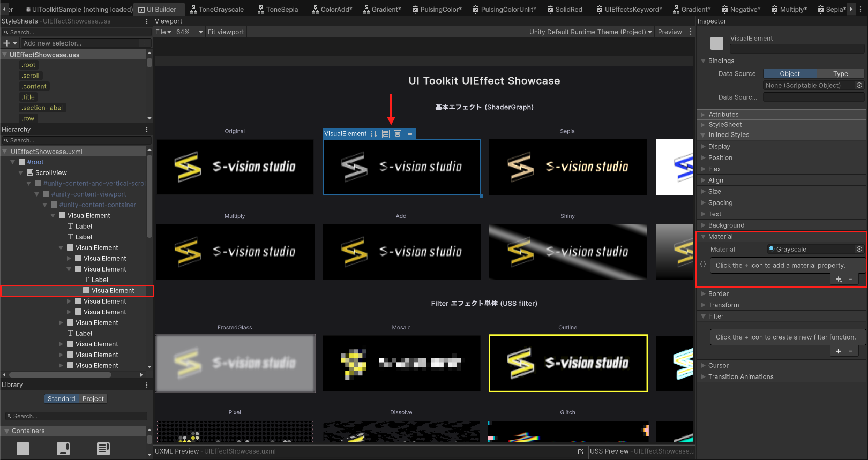The height and width of the screenshot is (460, 868).
Task: Click the justify content icon on selected VisualElement header
Action: [398, 134]
